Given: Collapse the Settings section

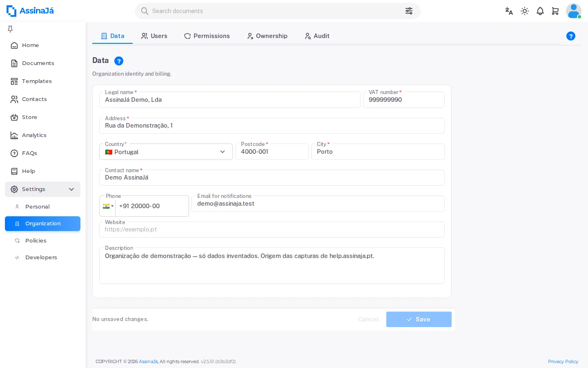Looking at the screenshot, I should coord(42,189).
